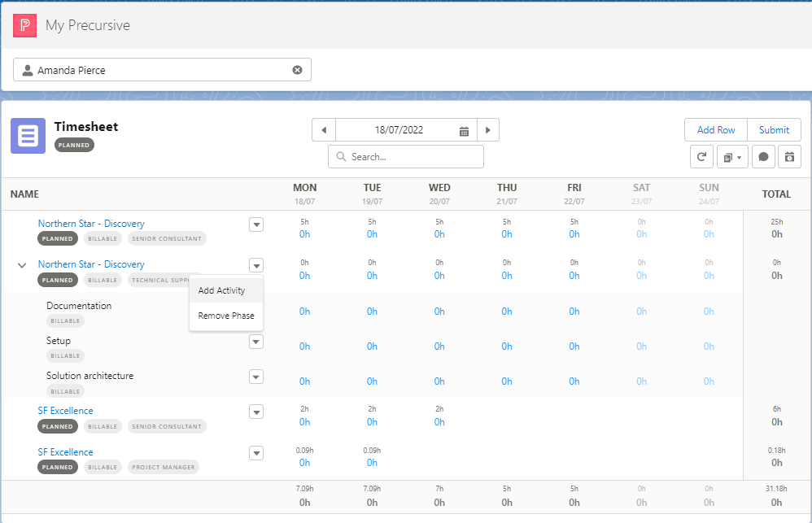The height and width of the screenshot is (523, 812).
Task: Open the Northern Star - Discovery project link
Action: click(x=91, y=223)
